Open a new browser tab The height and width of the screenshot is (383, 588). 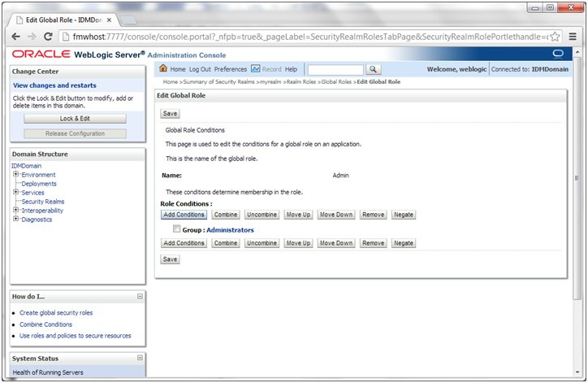(128, 20)
